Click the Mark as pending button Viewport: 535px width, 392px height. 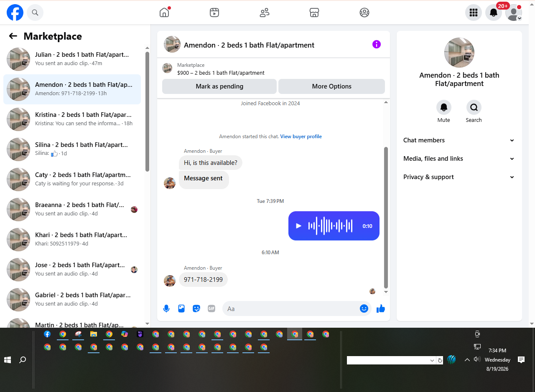coord(219,86)
